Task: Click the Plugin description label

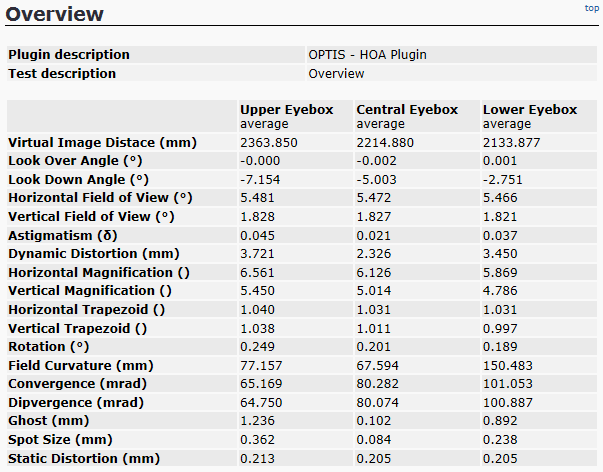Action: (69, 55)
